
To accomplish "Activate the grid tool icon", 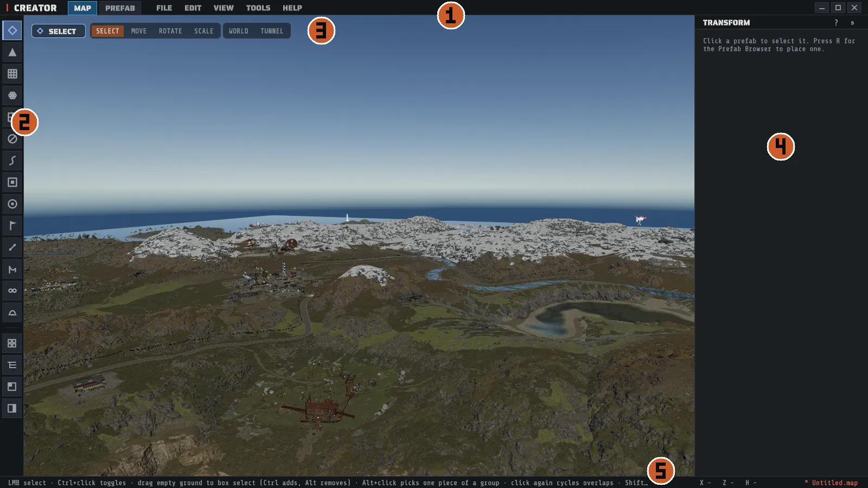I will (x=12, y=74).
